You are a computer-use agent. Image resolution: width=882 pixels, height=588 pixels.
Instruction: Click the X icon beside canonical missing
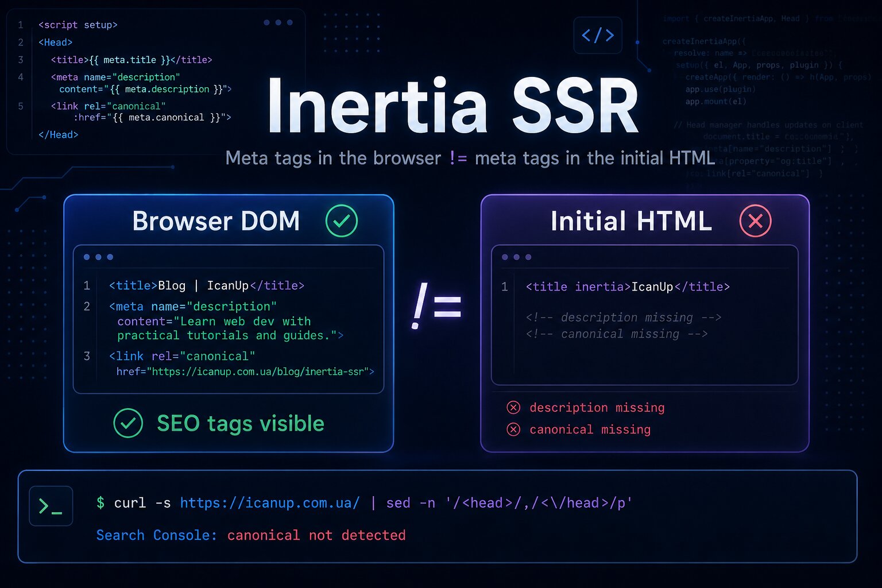(513, 430)
